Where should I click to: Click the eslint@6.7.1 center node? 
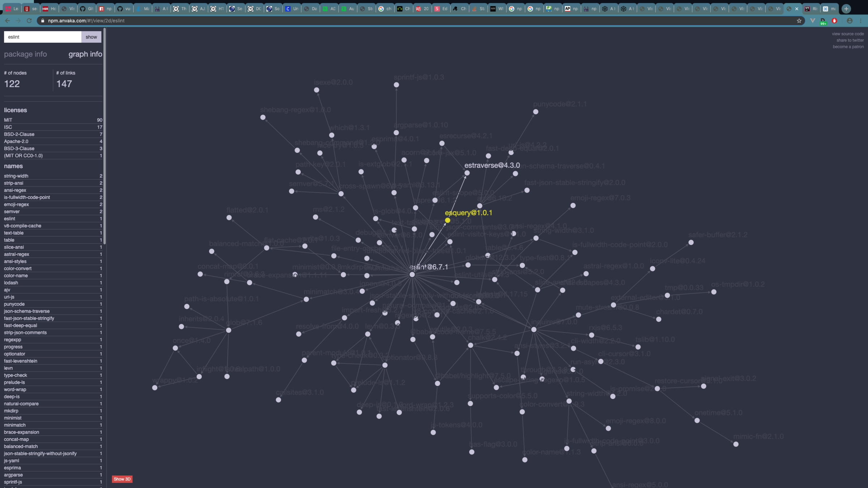tap(412, 275)
